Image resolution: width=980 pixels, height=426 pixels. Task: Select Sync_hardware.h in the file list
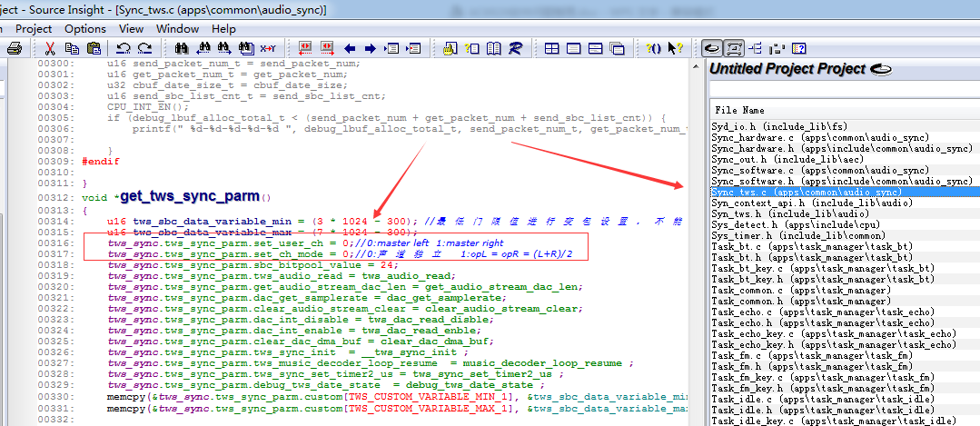842,149
